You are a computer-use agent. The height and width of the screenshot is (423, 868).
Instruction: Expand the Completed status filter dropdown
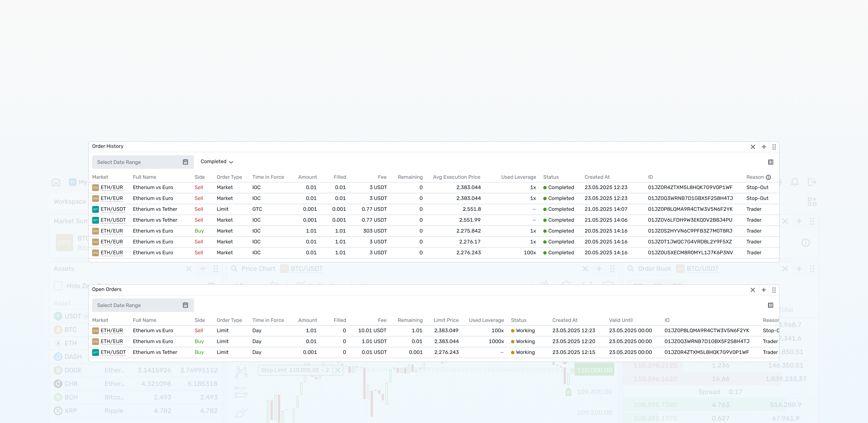coord(217,162)
